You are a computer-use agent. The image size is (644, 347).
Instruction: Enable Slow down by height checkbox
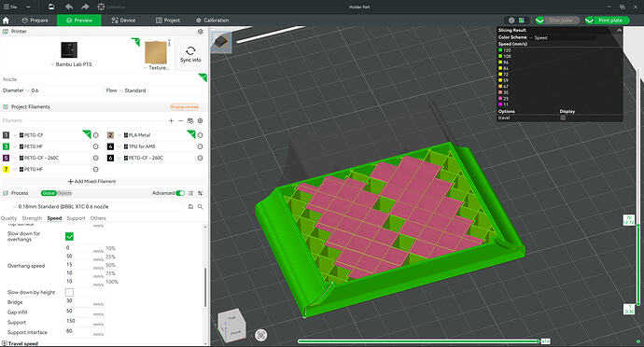click(69, 292)
